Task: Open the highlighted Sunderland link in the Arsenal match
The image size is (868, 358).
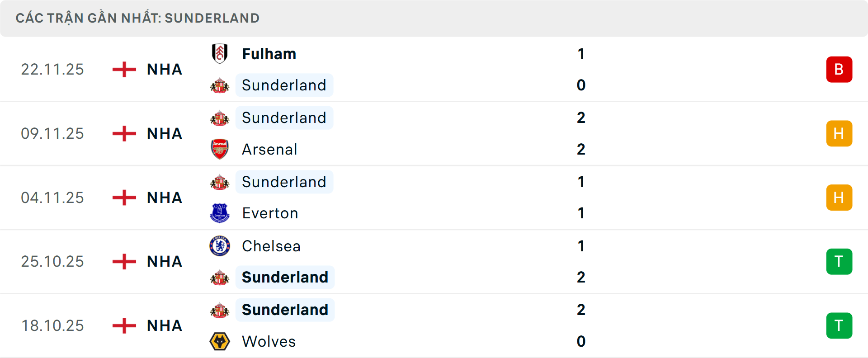Action: (284, 118)
